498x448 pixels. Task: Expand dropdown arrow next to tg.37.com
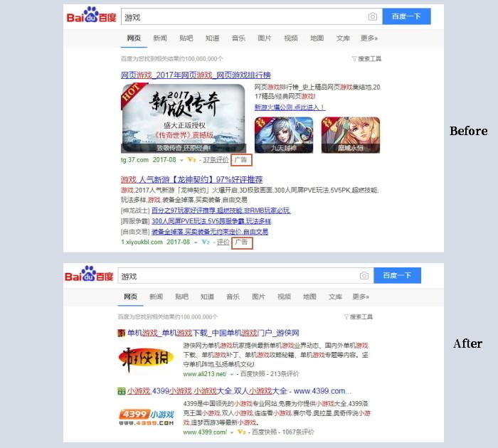tap(181, 160)
